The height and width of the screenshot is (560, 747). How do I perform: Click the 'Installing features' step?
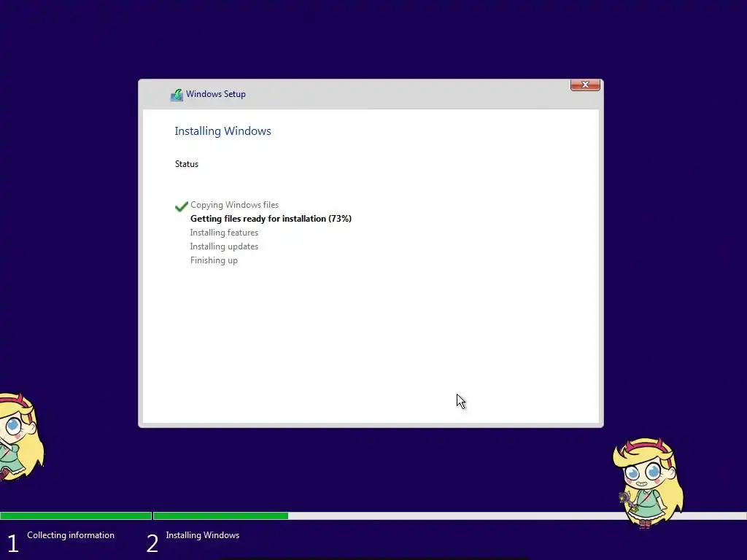click(x=224, y=233)
